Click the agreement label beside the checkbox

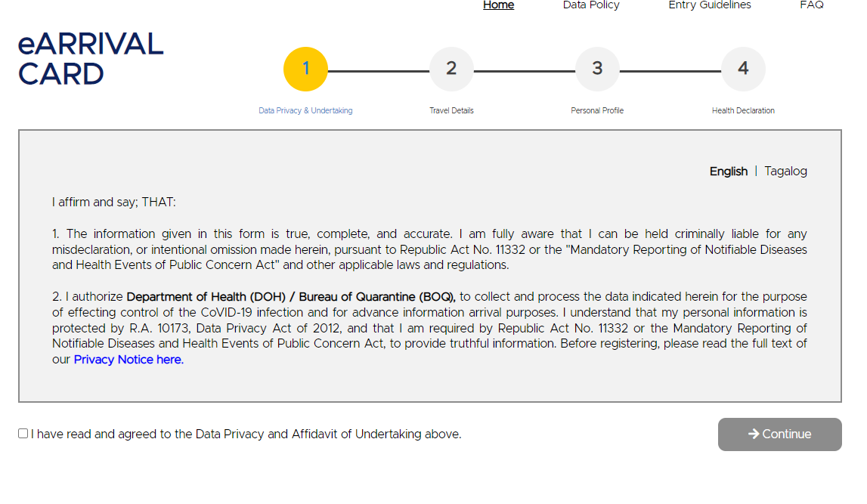tap(246, 434)
